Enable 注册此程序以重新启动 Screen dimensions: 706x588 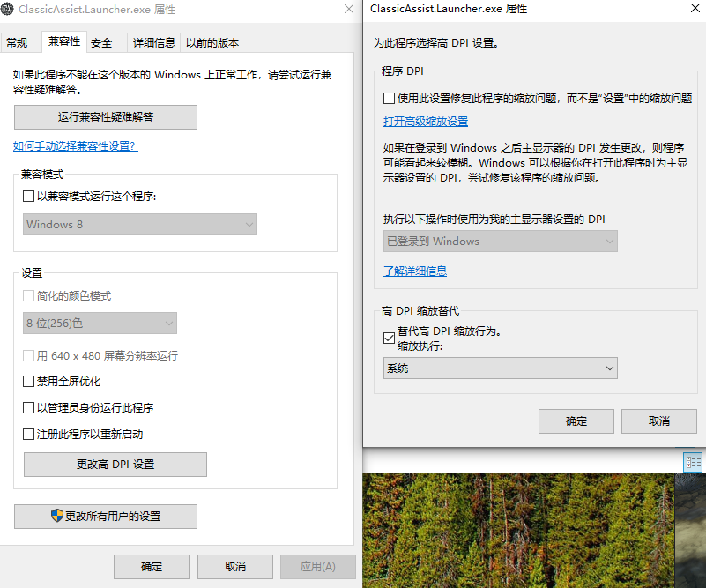pos(26,432)
